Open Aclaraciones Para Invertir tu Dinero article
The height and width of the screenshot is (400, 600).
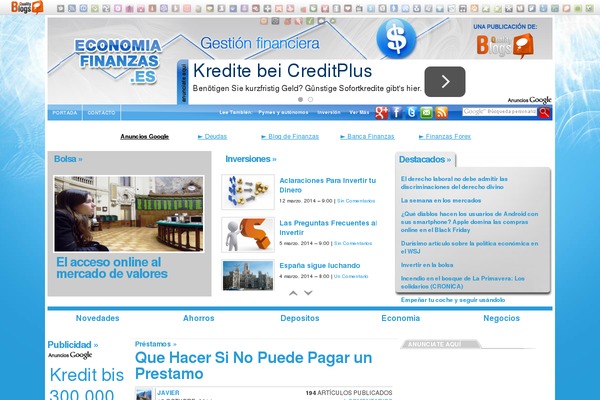[x=328, y=185]
